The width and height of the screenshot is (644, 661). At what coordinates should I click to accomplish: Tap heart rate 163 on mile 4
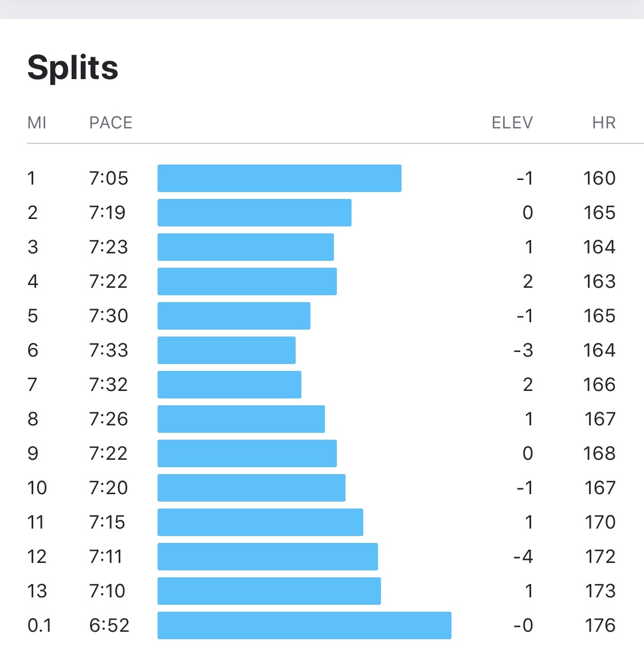599,281
